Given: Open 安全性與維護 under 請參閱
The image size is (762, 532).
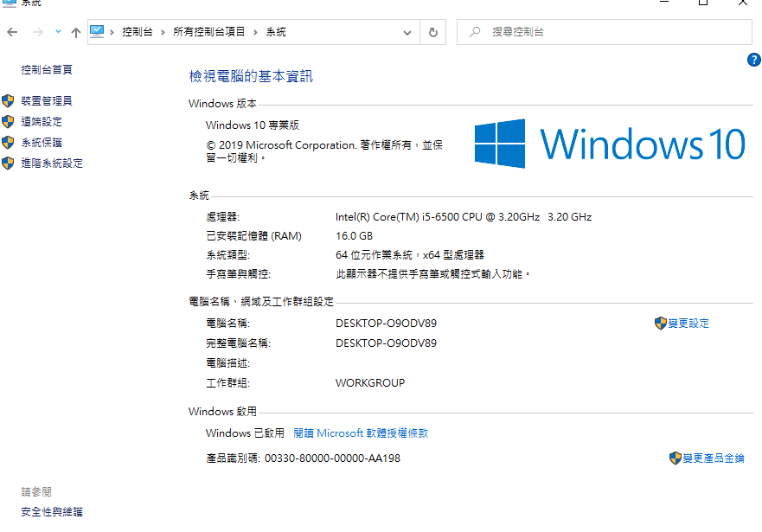Looking at the screenshot, I should click(x=52, y=512).
